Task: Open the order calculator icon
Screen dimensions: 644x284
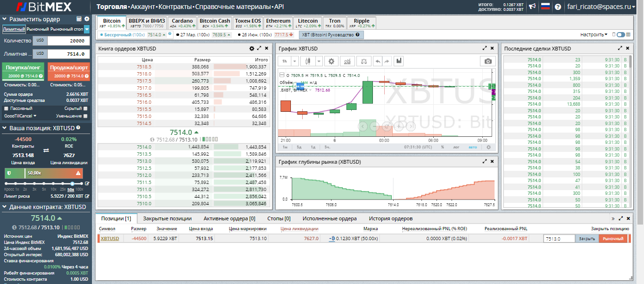Action: pyautogui.click(x=79, y=19)
